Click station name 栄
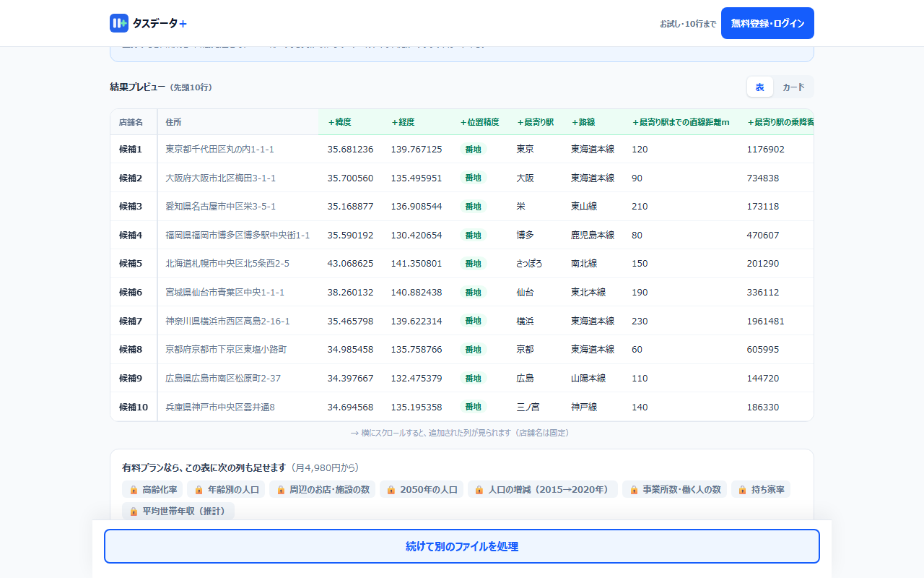 (x=520, y=207)
